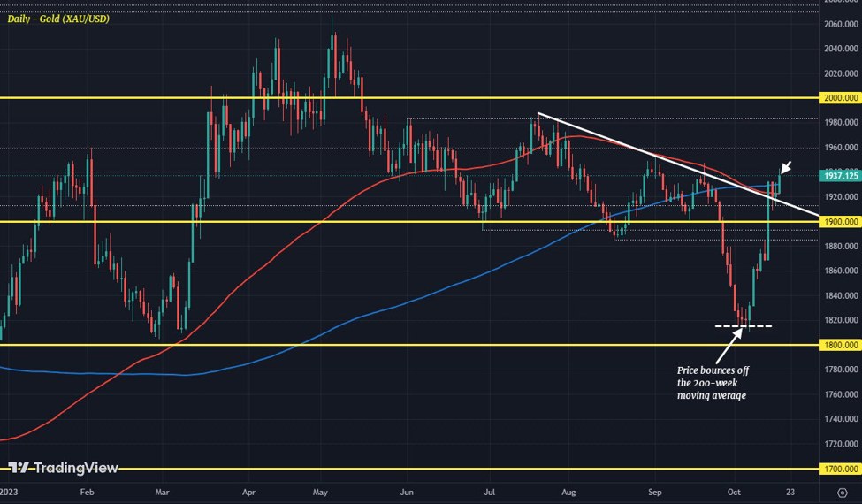Click the 1920.000 price axis value
This screenshot has width=862, height=504.
tap(841, 197)
